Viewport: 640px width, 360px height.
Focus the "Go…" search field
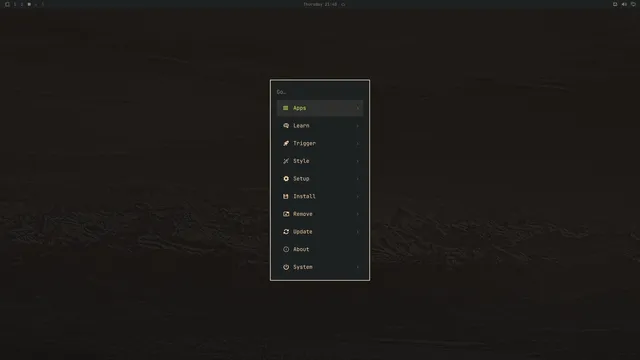pos(320,92)
